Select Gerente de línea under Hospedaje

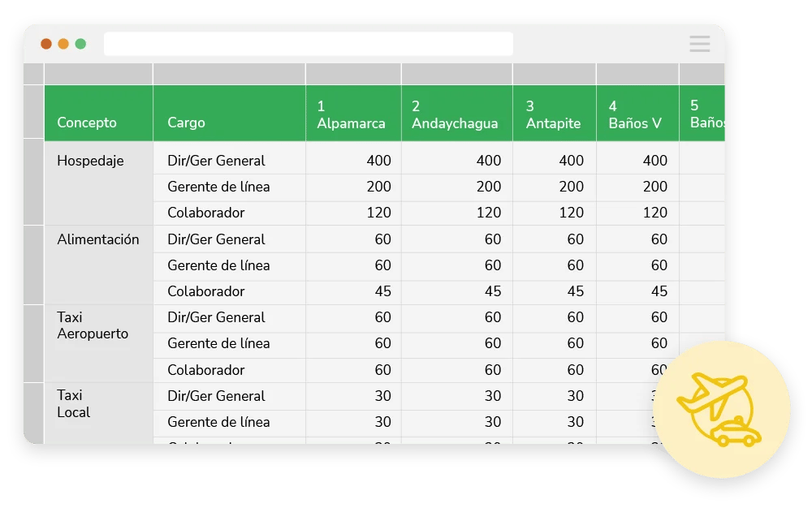point(230,187)
